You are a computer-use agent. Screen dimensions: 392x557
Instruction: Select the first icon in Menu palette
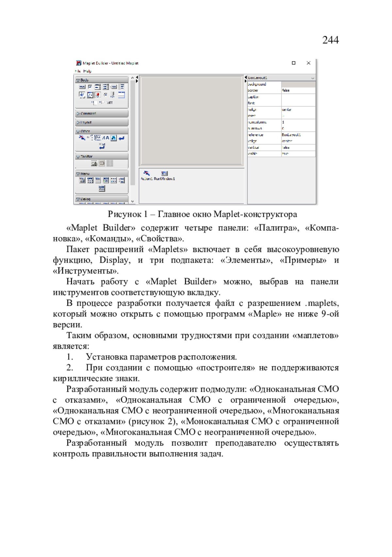pyautogui.click(x=82, y=180)
